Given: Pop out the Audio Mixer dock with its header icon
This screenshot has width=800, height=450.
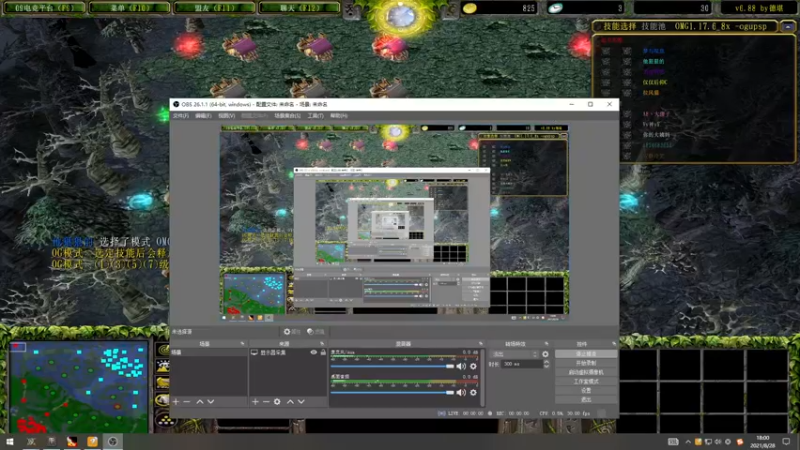Looking at the screenshot, I should pos(481,344).
